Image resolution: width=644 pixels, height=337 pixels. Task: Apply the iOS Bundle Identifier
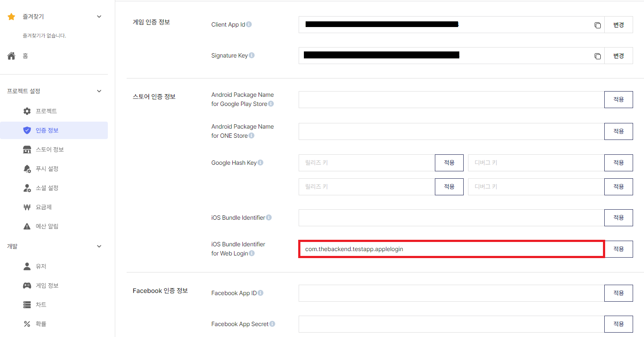(x=619, y=218)
